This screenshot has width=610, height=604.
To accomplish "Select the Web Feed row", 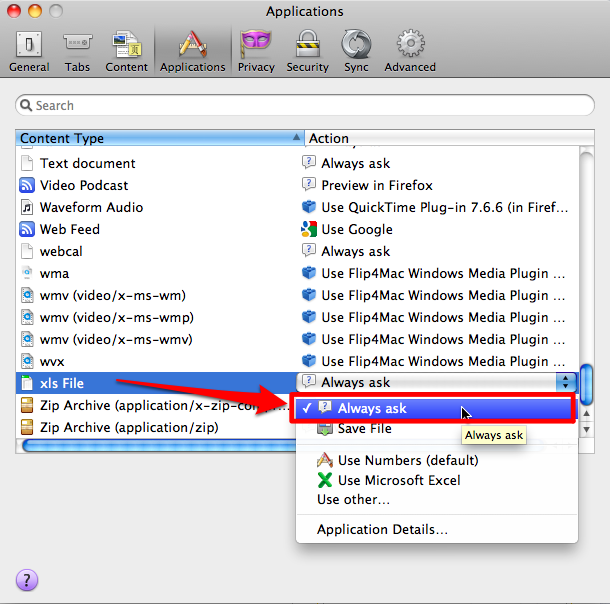I will 70,229.
